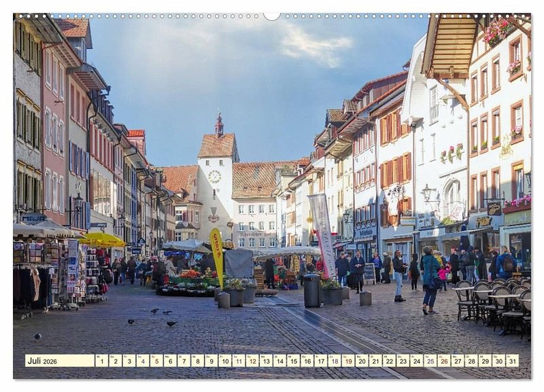The image size is (544, 392).
Task: Choose day 29 in the date strip
Action: (x=485, y=361)
